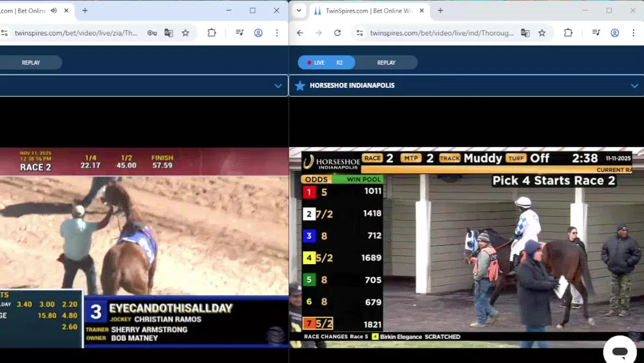Image resolution: width=644 pixels, height=363 pixels.
Task: Maximize the left browser window
Action: point(252,11)
